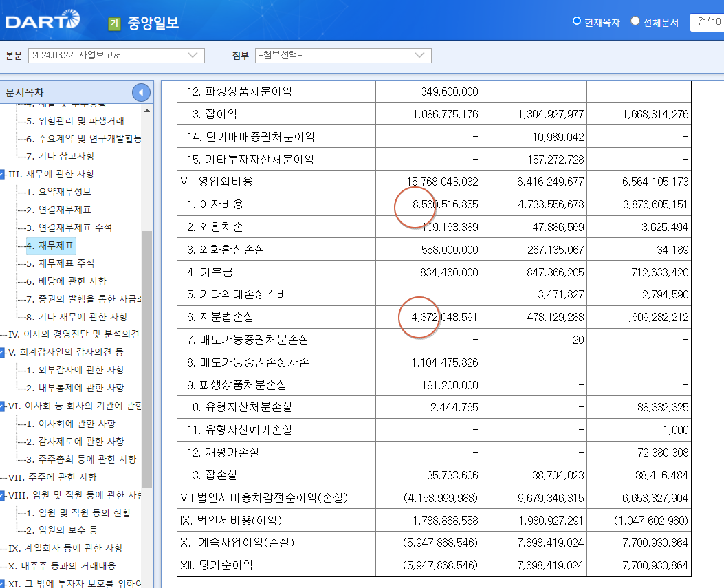Click the row label 3. 외화환산손실
The width and height of the screenshot is (724, 588).
226,250
